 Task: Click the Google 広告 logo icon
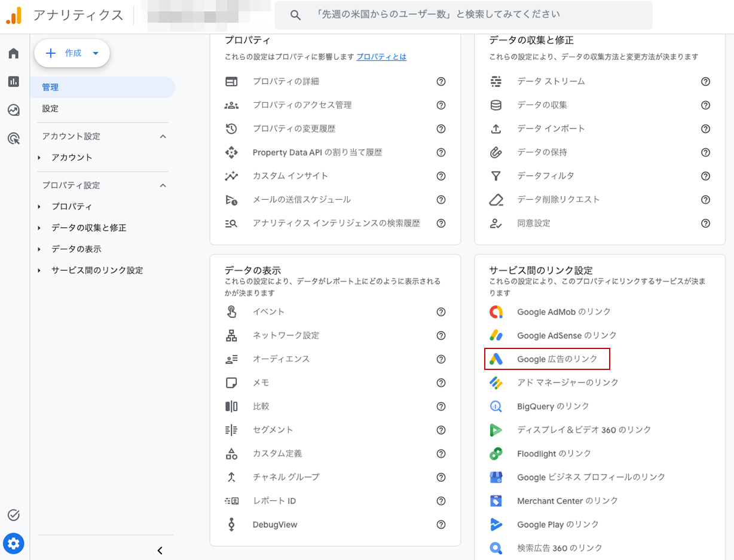point(496,359)
